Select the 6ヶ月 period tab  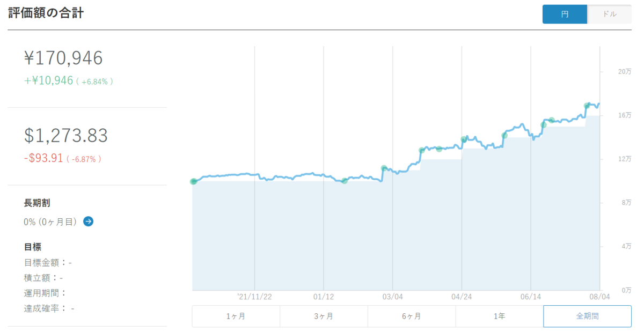pyautogui.click(x=412, y=316)
